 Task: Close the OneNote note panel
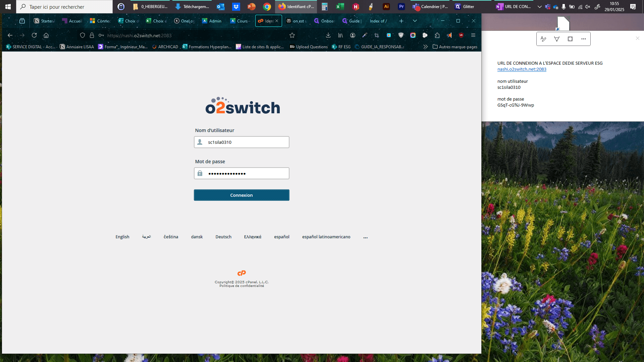tap(638, 38)
